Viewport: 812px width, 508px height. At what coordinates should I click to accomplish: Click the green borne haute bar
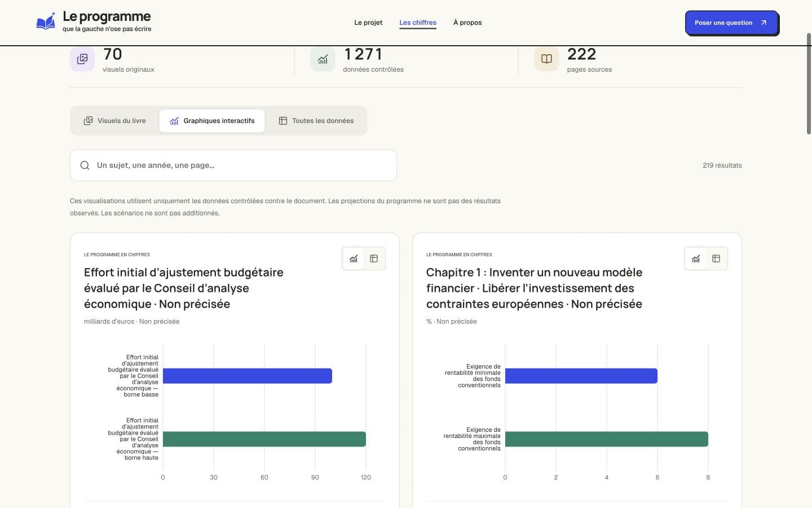click(264, 439)
